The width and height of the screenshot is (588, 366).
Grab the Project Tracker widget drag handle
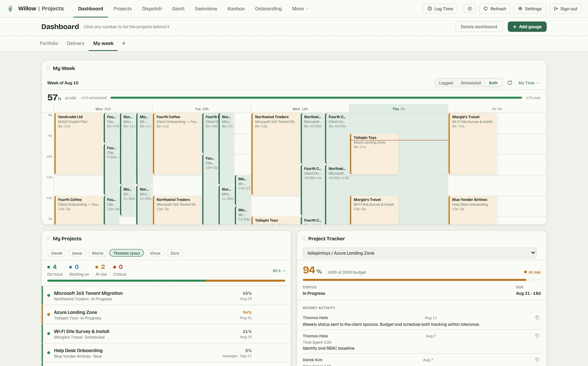(x=304, y=238)
